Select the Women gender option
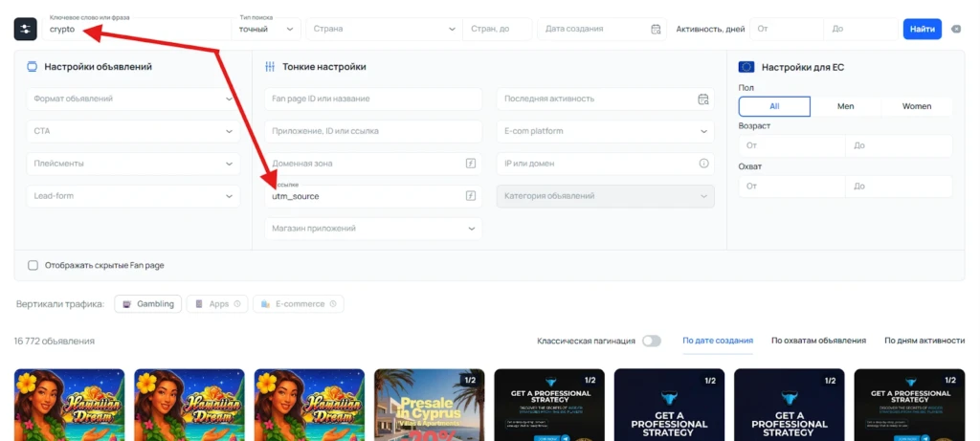 point(916,106)
